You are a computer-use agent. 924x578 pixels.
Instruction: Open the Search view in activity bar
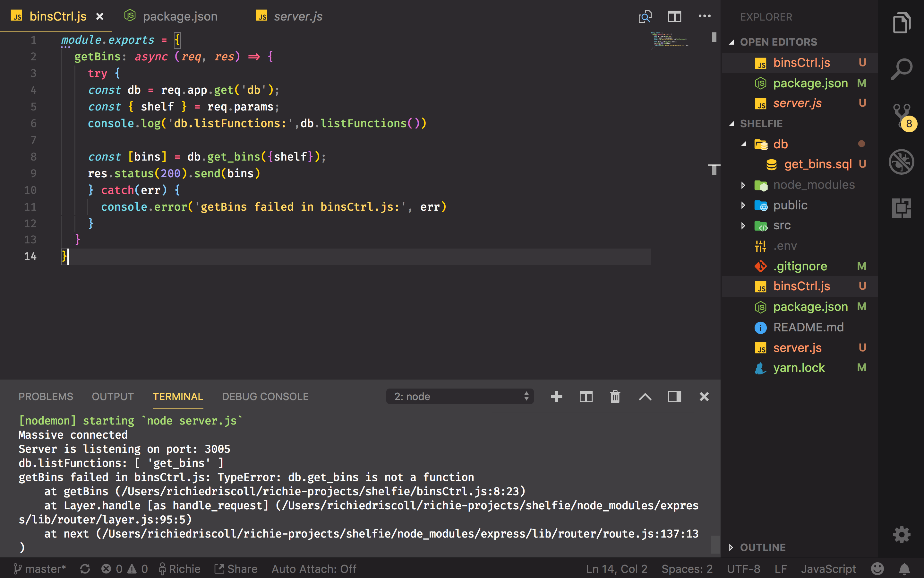902,69
